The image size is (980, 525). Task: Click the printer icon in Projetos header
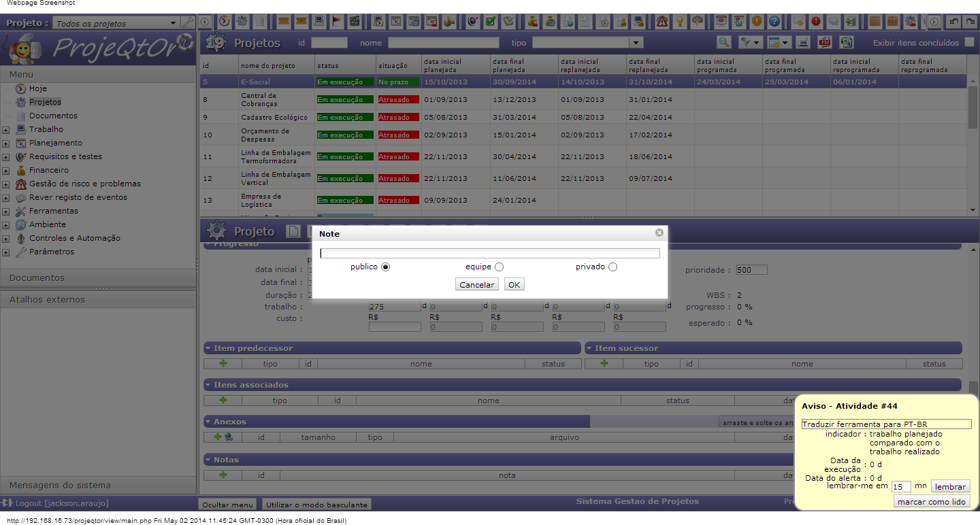point(803,42)
